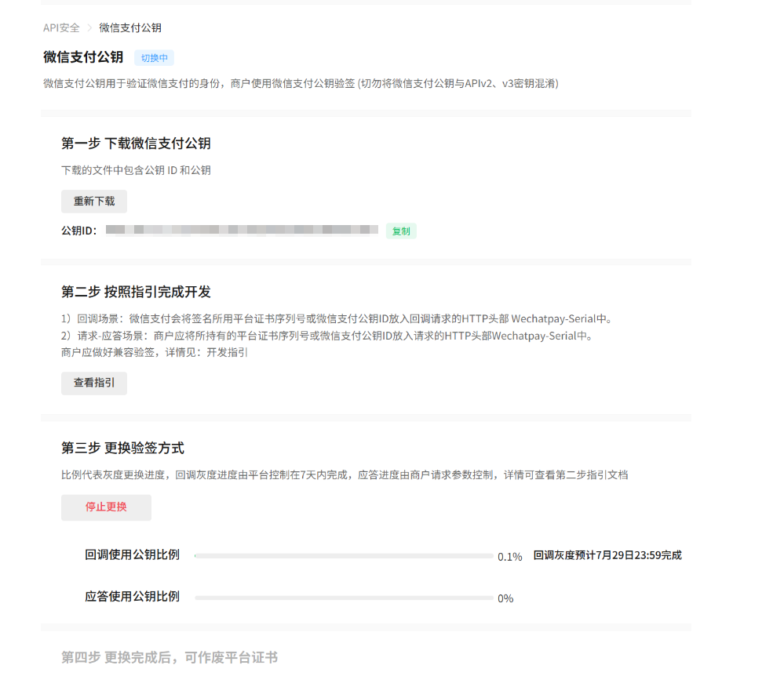Click the 比例代表灰度更换进度 description

tap(345, 475)
